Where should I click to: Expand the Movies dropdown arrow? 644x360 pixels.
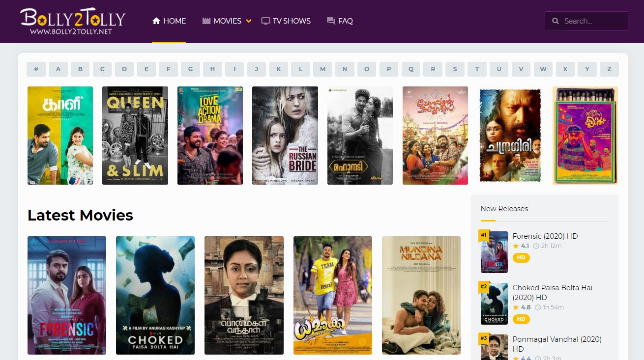249,21
